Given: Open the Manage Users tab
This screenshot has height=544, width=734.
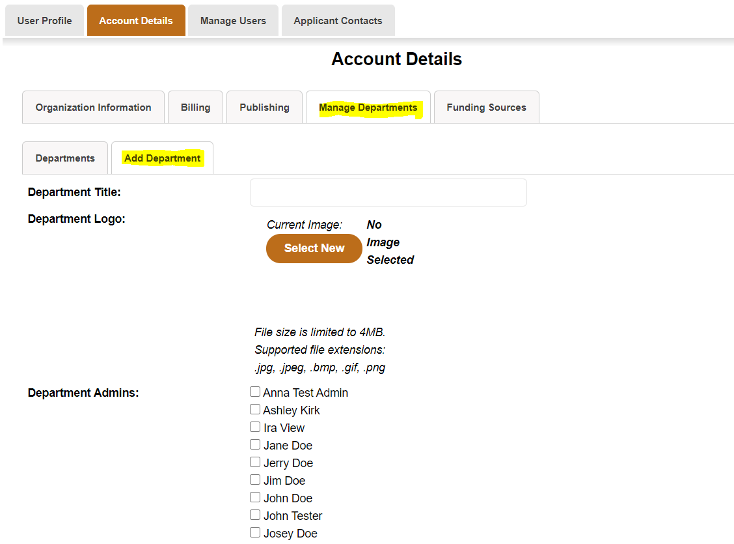Looking at the screenshot, I should [233, 21].
